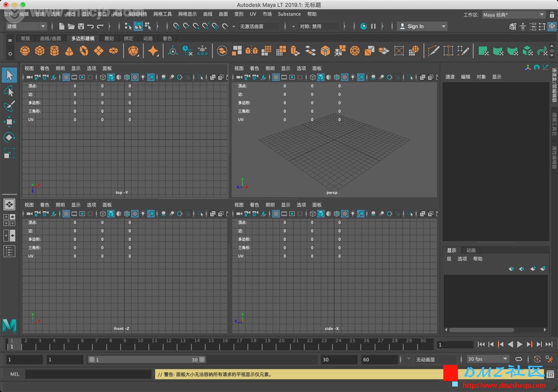Image resolution: width=558 pixels, height=392 pixels.
Task: Open the 30 fps frame rate dropdown
Action: click(x=488, y=359)
